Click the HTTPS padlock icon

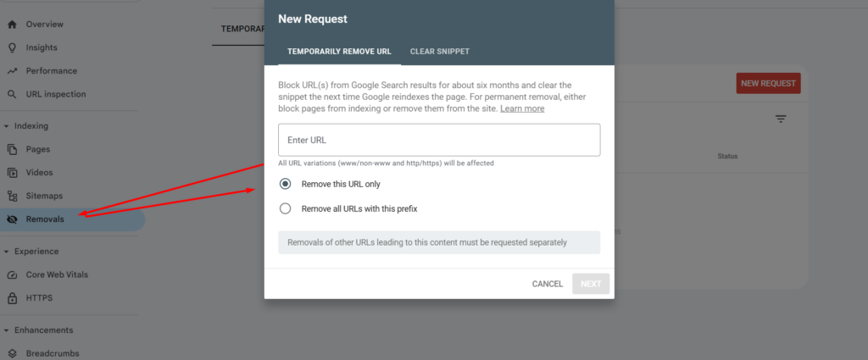[12, 298]
